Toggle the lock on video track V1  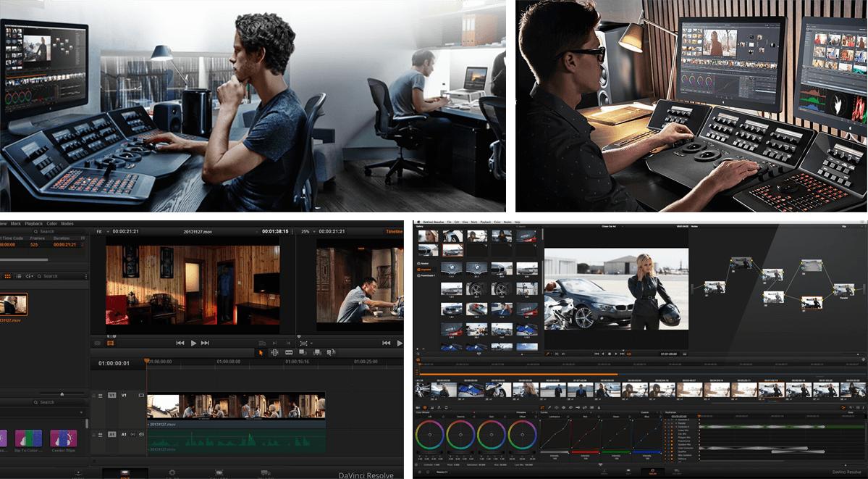pyautogui.click(x=94, y=395)
